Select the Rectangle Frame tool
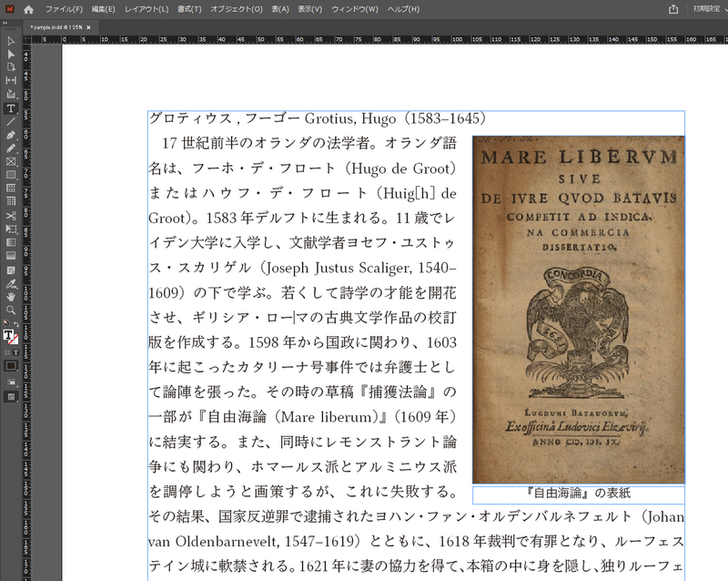The image size is (728, 581). tap(11, 162)
